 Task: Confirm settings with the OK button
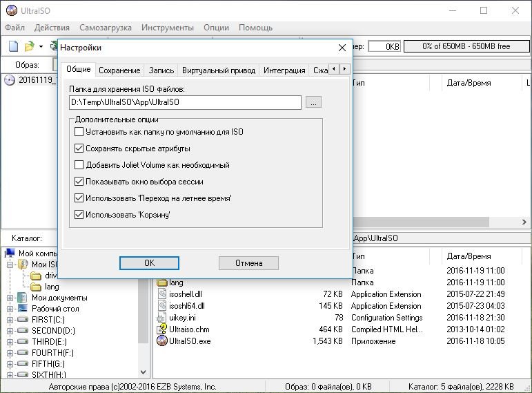pyautogui.click(x=149, y=263)
